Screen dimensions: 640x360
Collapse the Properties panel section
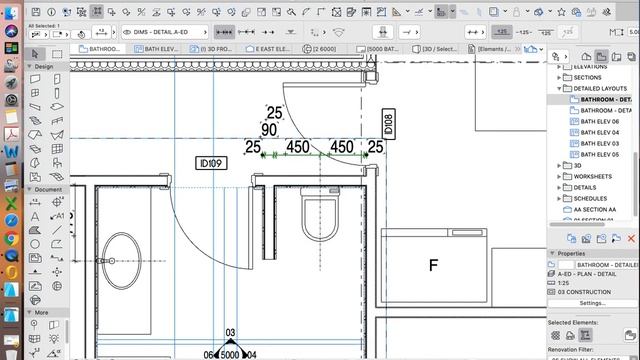(x=552, y=253)
